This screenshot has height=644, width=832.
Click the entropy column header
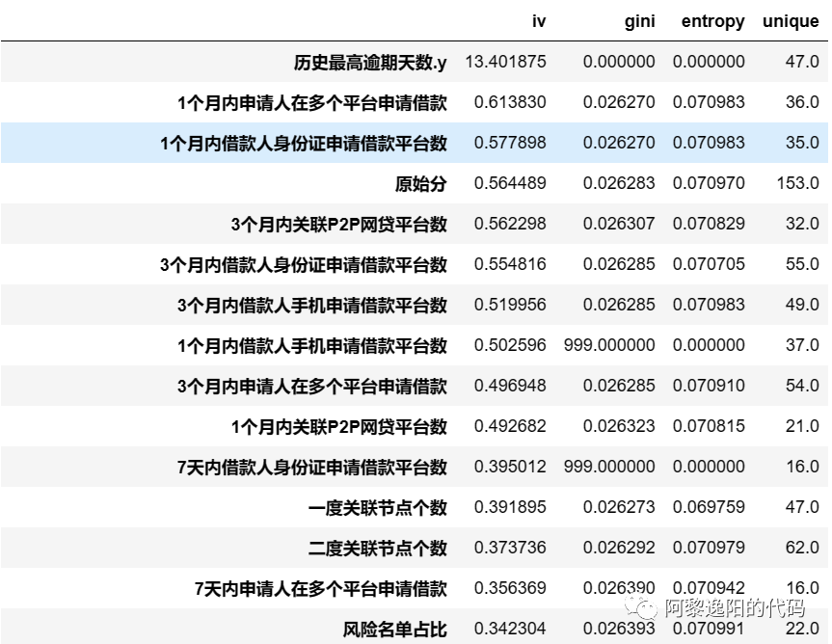pos(712,21)
